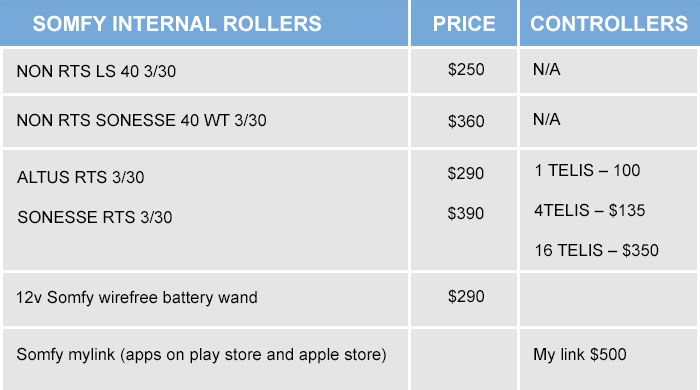Click the $390 price value
Image resolution: width=700 pixels, height=390 pixels.
pyautogui.click(x=466, y=213)
